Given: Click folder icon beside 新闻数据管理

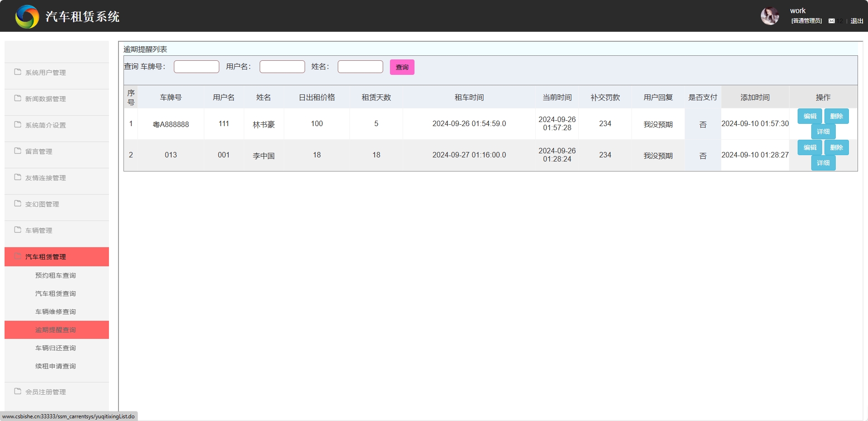Looking at the screenshot, I should pyautogui.click(x=18, y=98).
